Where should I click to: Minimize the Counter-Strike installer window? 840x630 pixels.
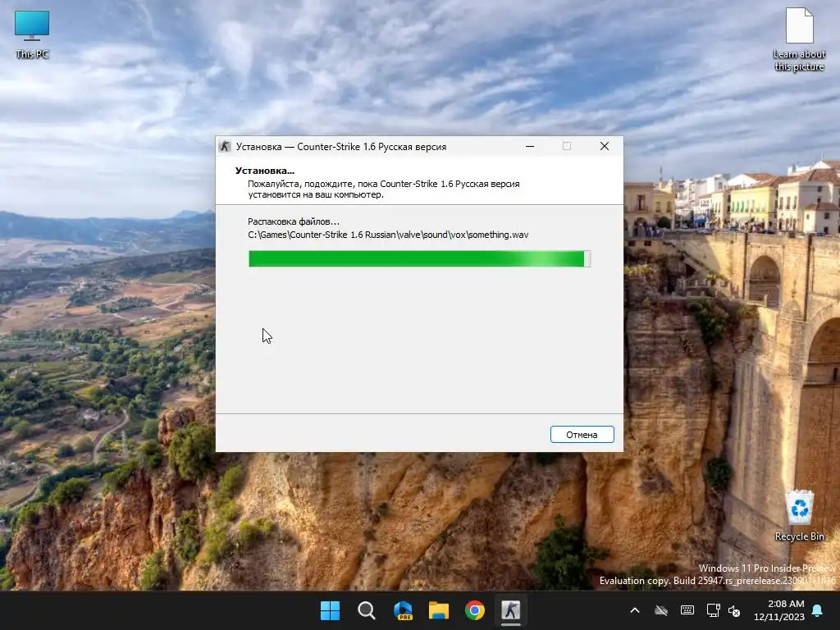pos(530,146)
